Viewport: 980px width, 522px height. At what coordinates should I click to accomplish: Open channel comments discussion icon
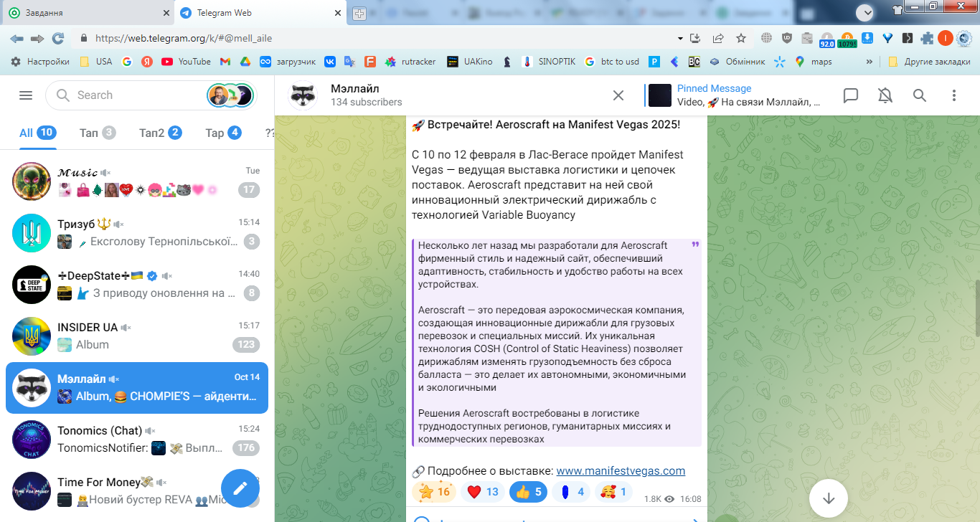point(851,95)
